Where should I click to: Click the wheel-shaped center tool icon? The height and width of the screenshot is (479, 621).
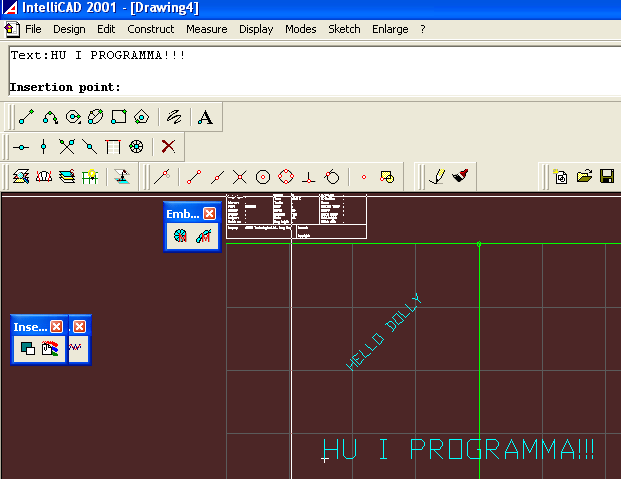[x=136, y=147]
